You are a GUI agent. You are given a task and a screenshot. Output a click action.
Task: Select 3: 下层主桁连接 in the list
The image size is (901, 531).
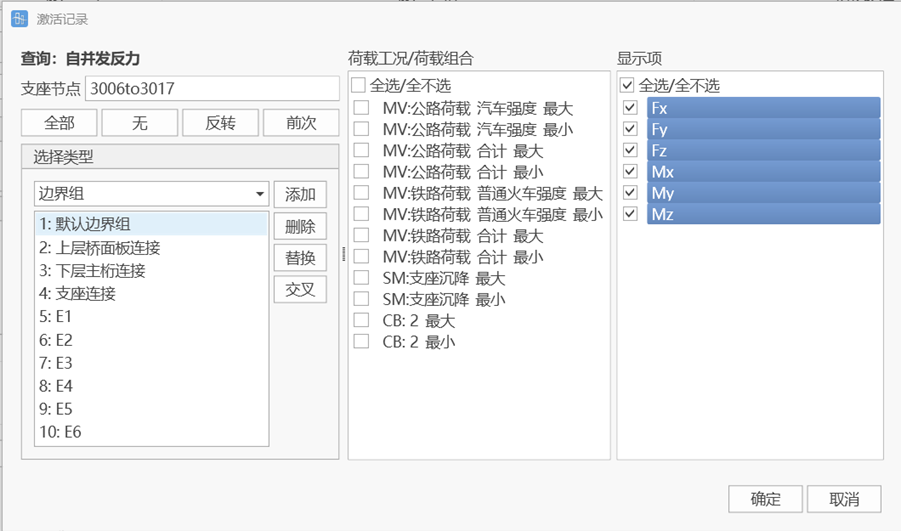[x=152, y=271]
